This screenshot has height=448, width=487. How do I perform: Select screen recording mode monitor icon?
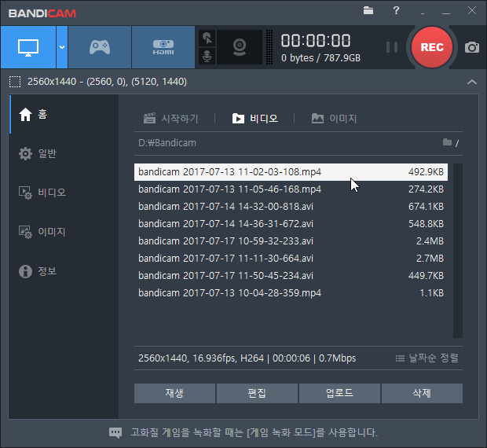pyautogui.click(x=28, y=47)
